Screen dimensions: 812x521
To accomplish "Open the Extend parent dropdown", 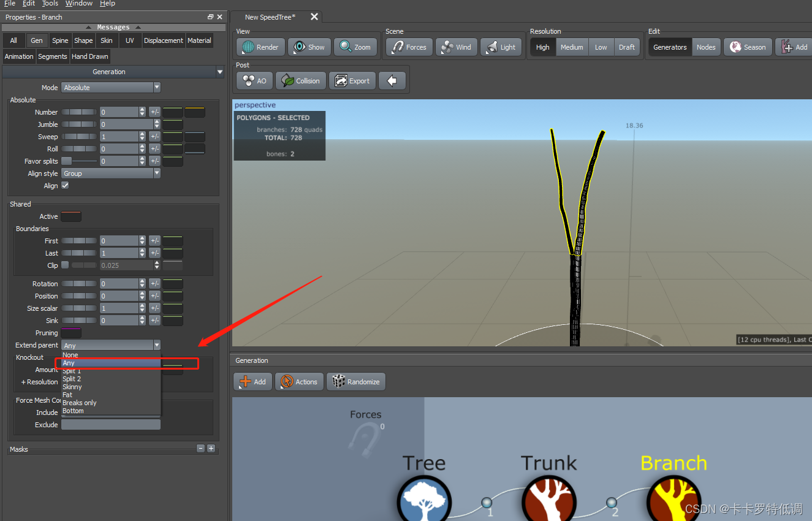I will [111, 345].
